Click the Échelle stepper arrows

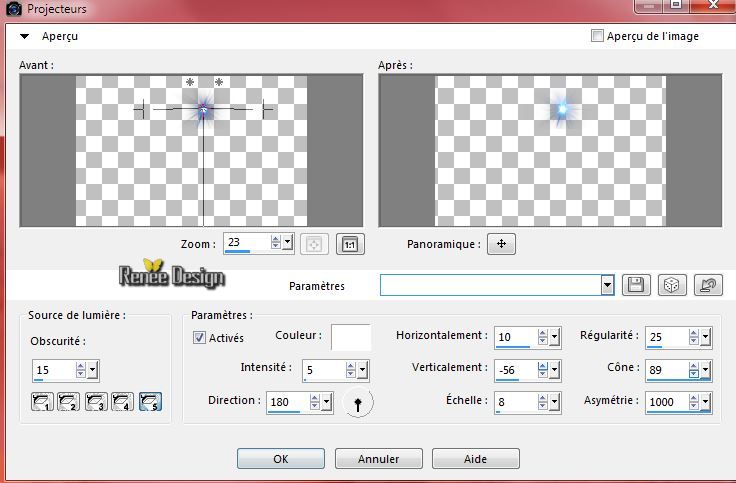point(543,402)
